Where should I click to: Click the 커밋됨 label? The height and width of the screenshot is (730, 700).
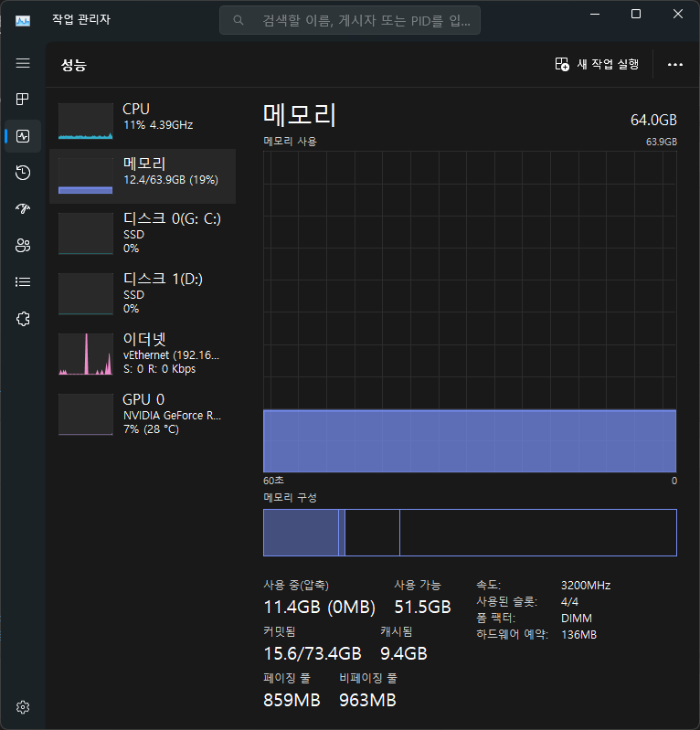280,631
